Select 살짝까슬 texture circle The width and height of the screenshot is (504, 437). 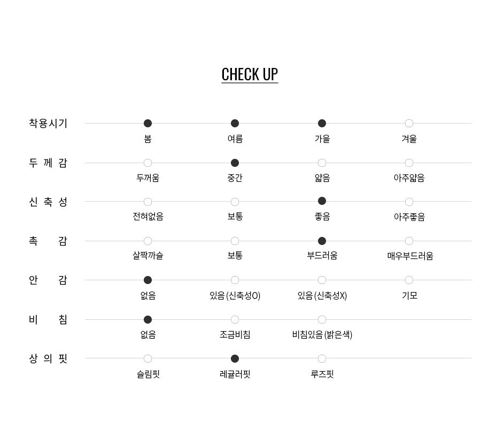coord(148,241)
